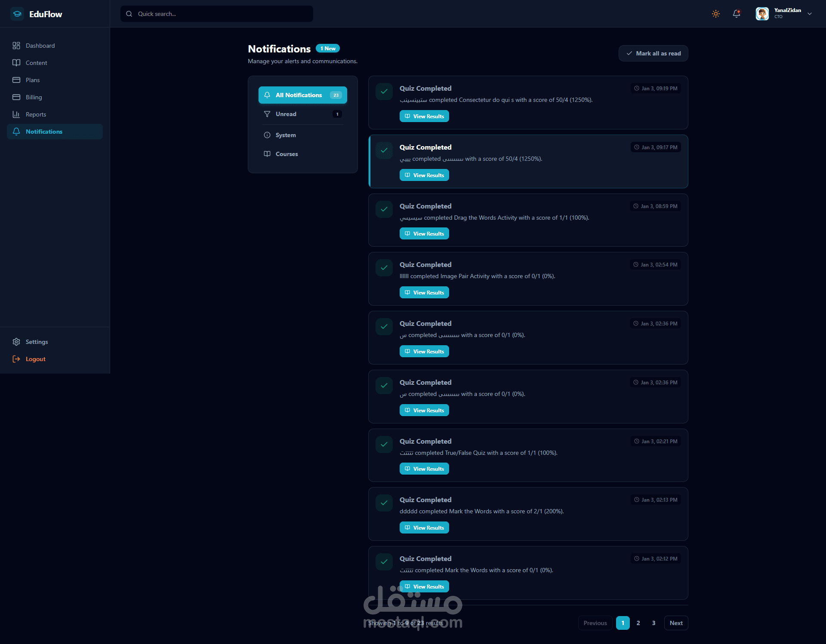The width and height of the screenshot is (826, 644).
Task: Click YanalZidan profile avatar
Action: (x=762, y=14)
